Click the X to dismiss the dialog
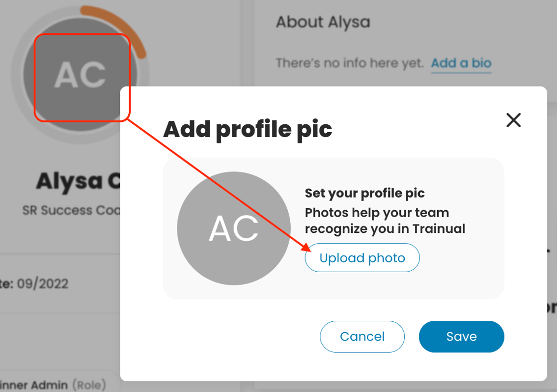The width and height of the screenshot is (557, 392). (514, 120)
